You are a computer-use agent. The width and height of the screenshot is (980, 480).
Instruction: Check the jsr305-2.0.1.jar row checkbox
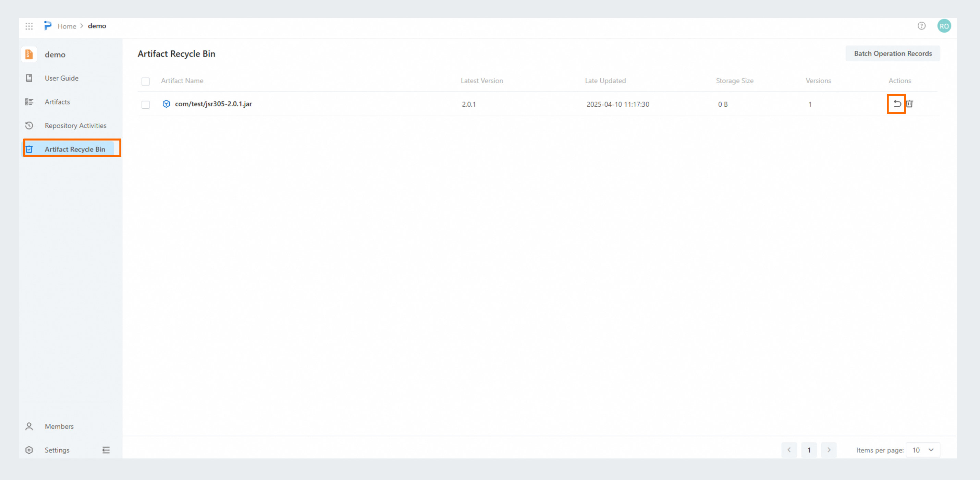145,105
